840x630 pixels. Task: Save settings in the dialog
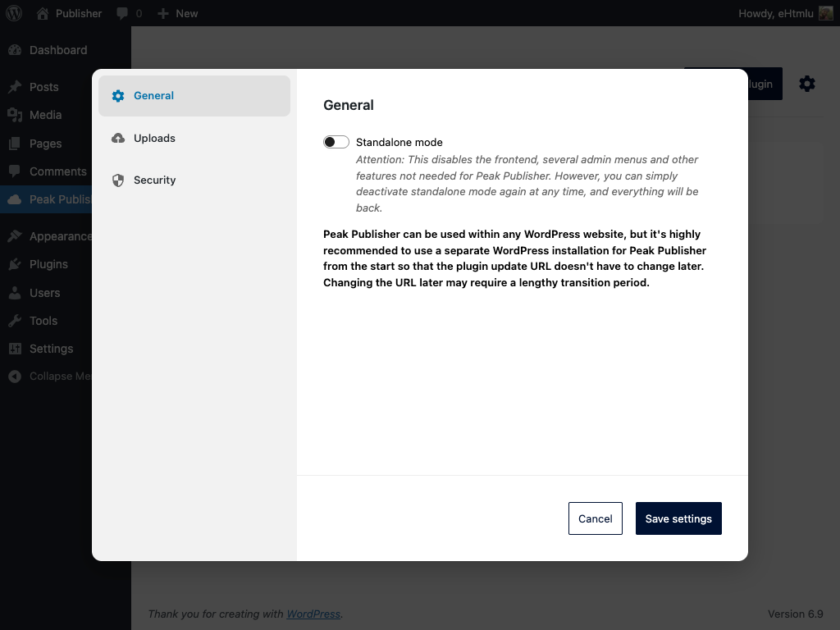pyautogui.click(x=678, y=518)
